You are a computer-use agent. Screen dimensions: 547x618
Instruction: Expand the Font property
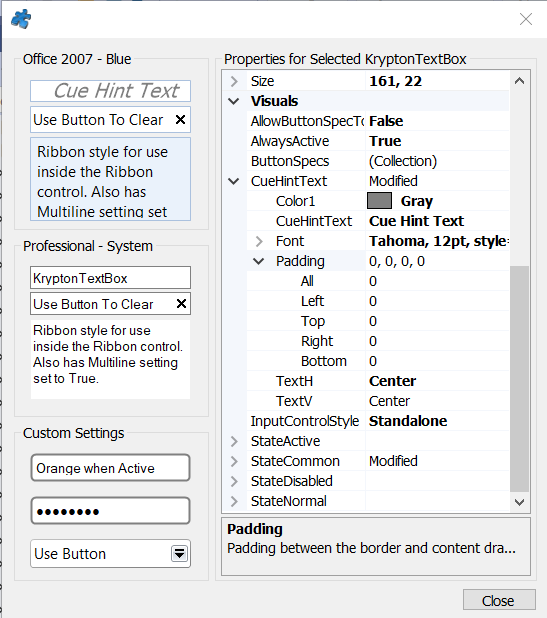pyautogui.click(x=259, y=241)
